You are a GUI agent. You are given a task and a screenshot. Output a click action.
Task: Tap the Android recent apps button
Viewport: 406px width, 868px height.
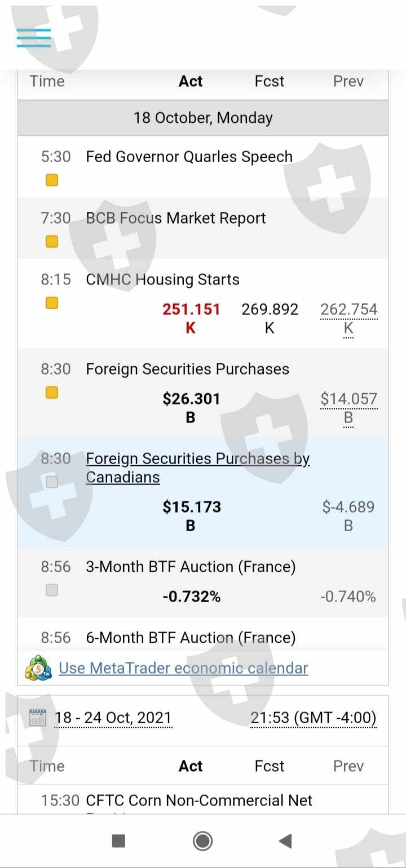(x=118, y=841)
